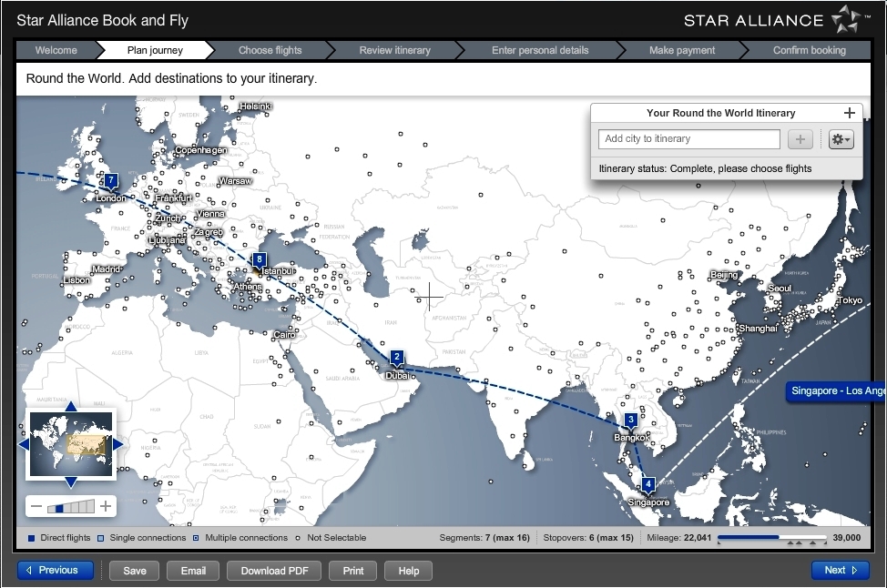This screenshot has width=887, height=588.
Task: Click the world overview mini-map thumbnail
Action: tap(71, 444)
